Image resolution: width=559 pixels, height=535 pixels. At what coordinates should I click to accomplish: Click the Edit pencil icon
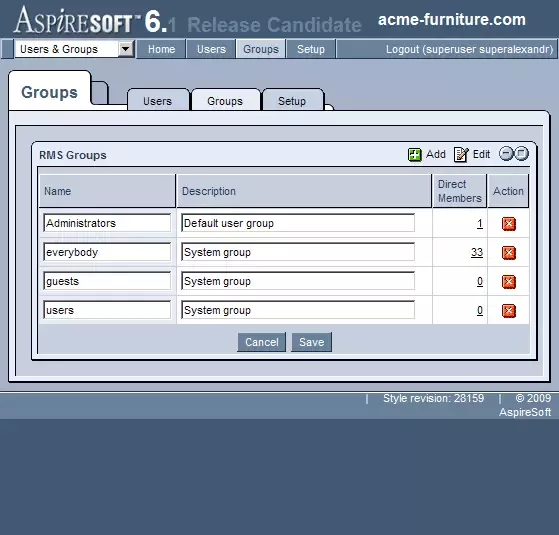point(461,154)
